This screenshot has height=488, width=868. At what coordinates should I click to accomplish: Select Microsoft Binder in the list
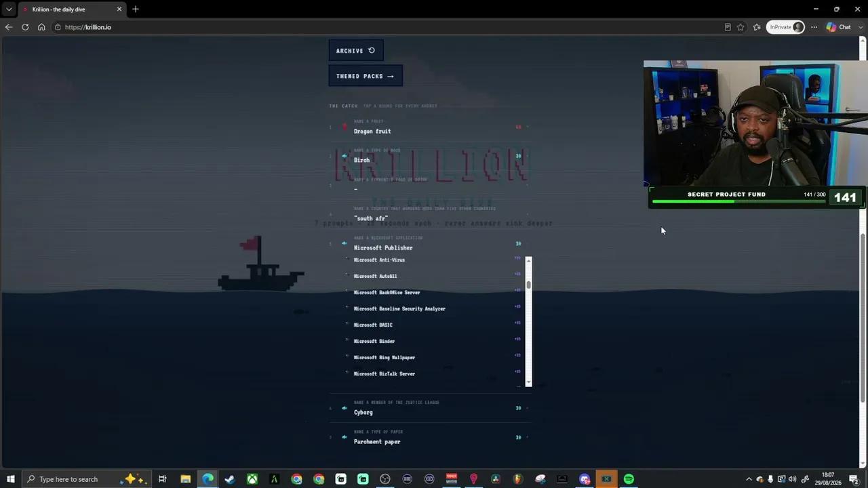click(374, 342)
